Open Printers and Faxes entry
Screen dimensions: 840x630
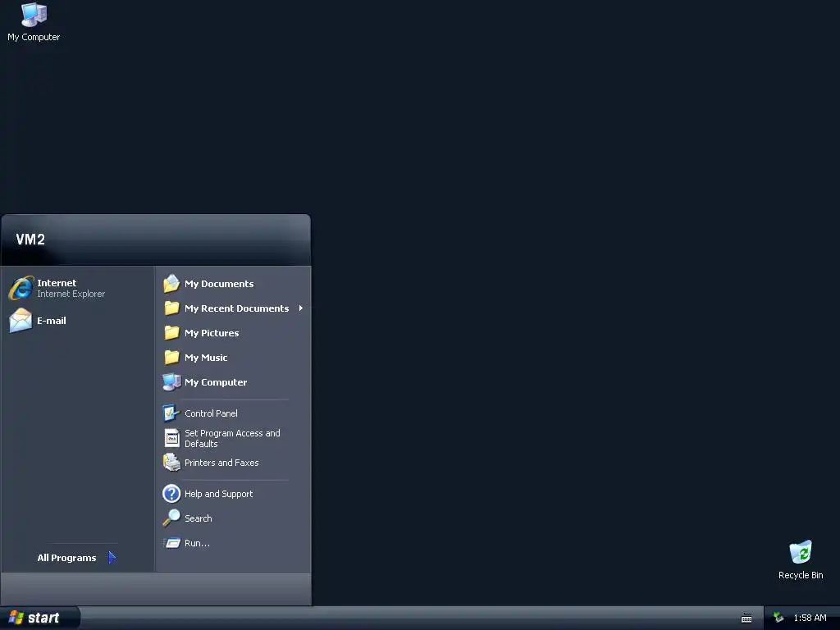221,463
